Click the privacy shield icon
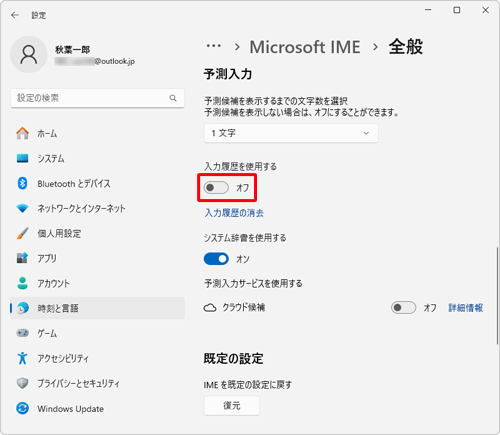The image size is (500, 435). [x=22, y=383]
